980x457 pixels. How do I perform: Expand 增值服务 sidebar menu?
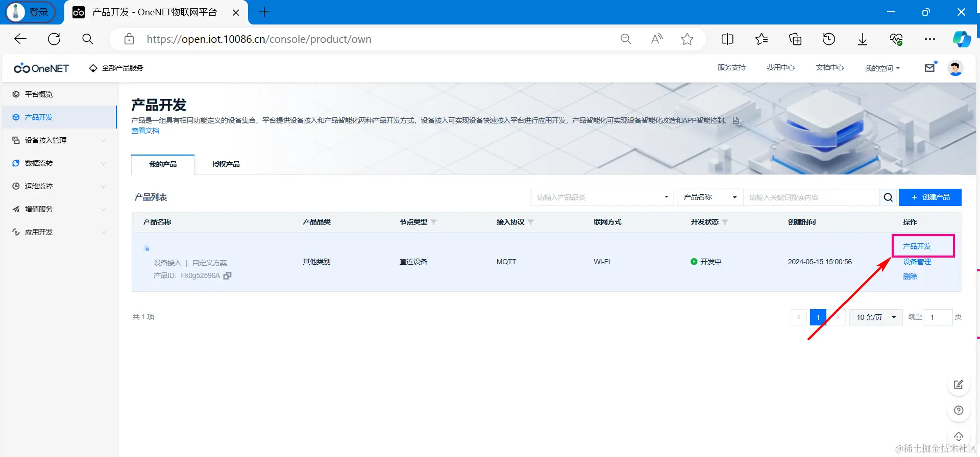point(59,209)
